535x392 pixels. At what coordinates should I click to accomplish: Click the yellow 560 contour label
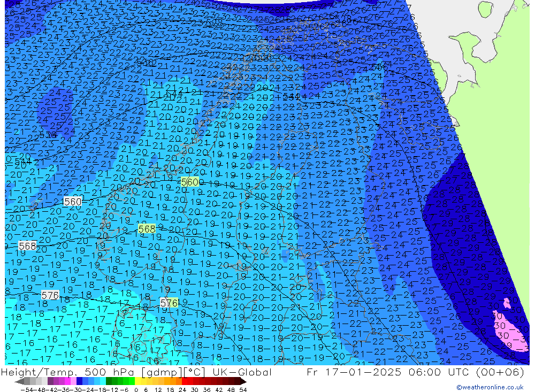(190, 182)
